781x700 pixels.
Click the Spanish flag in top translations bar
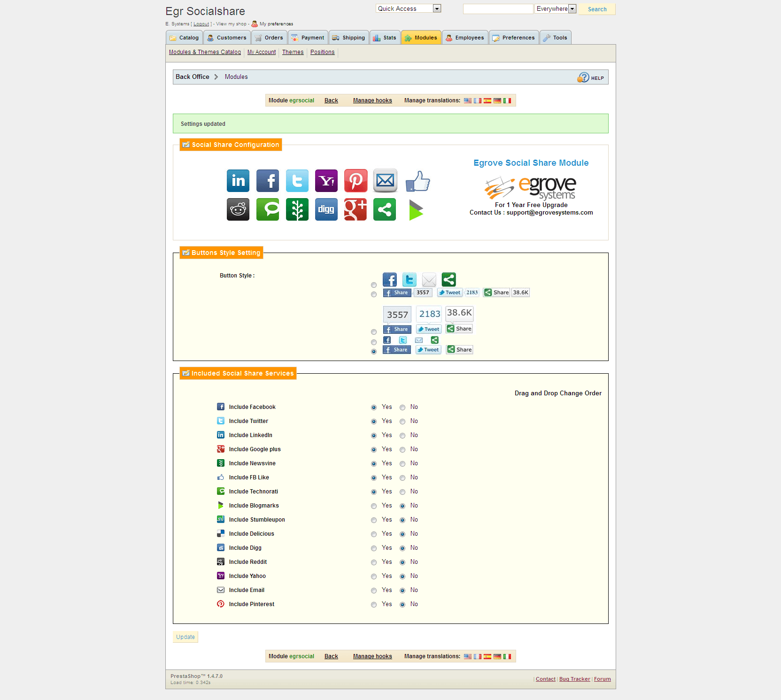487,100
